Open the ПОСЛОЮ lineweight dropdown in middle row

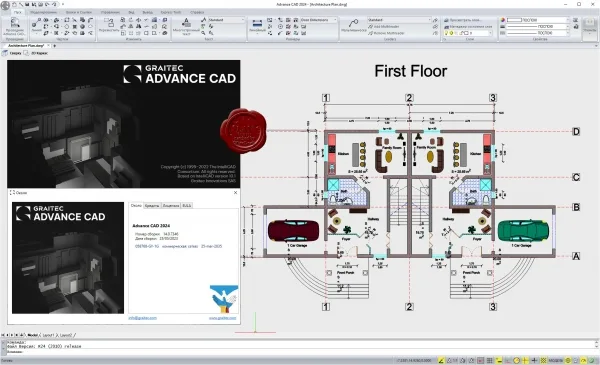coord(538,26)
